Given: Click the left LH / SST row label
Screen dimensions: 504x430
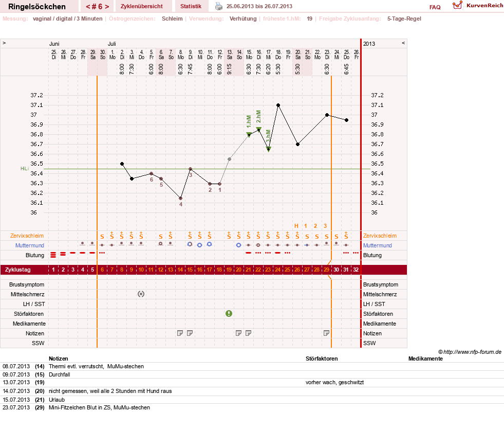Looking at the screenshot, I should [x=34, y=304].
